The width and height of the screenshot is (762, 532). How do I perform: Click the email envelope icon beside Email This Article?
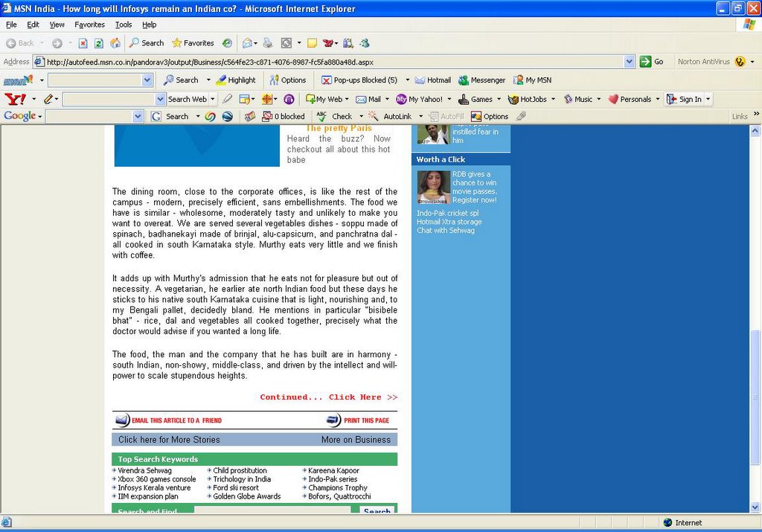123,420
